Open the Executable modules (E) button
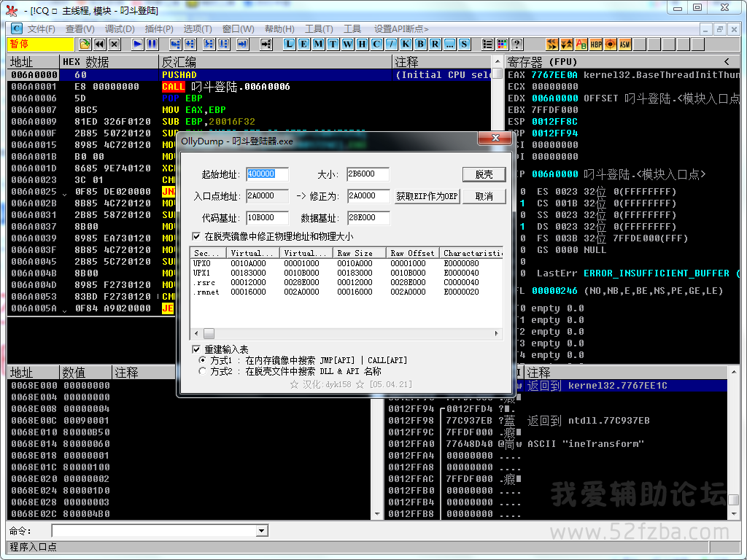 point(303,44)
